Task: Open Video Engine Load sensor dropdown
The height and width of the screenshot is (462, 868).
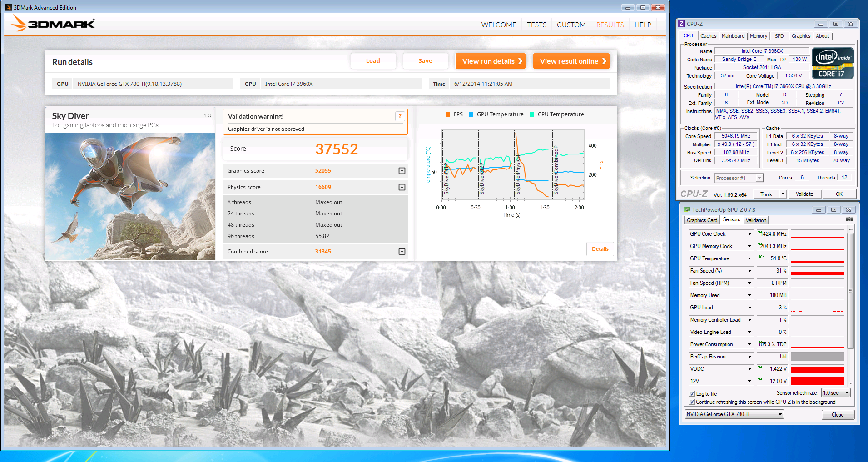Action: [x=749, y=332]
